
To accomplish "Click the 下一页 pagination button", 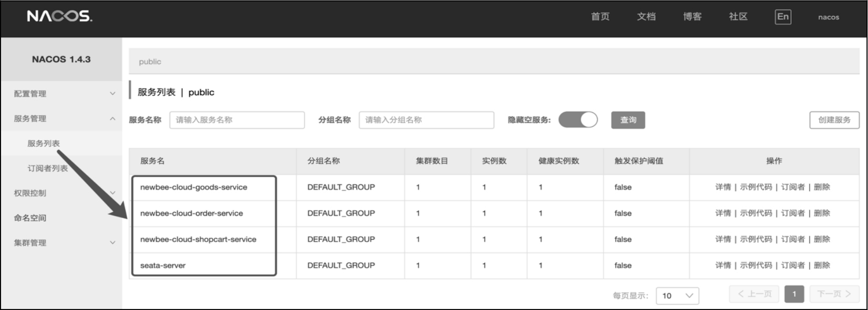I will tap(834, 294).
